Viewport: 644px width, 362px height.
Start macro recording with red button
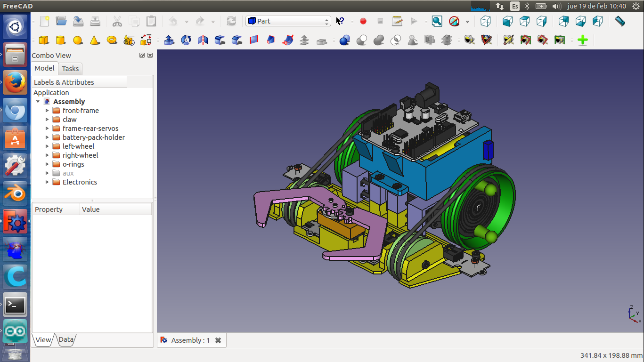(x=363, y=21)
